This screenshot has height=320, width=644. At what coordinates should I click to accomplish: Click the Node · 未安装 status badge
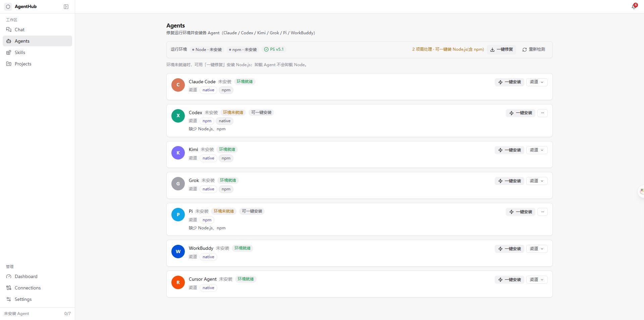point(207,50)
